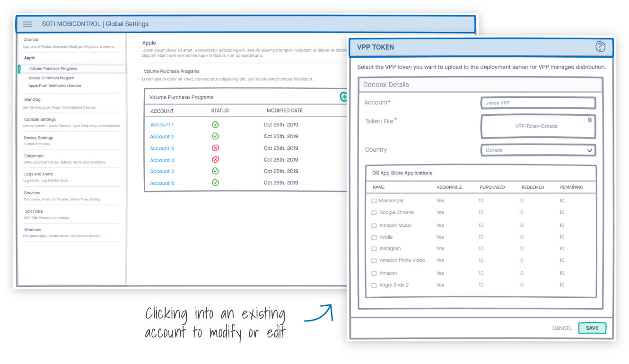Screen dimensions: 629x364
Task: Open the Account 2 link
Action: pos(162,137)
